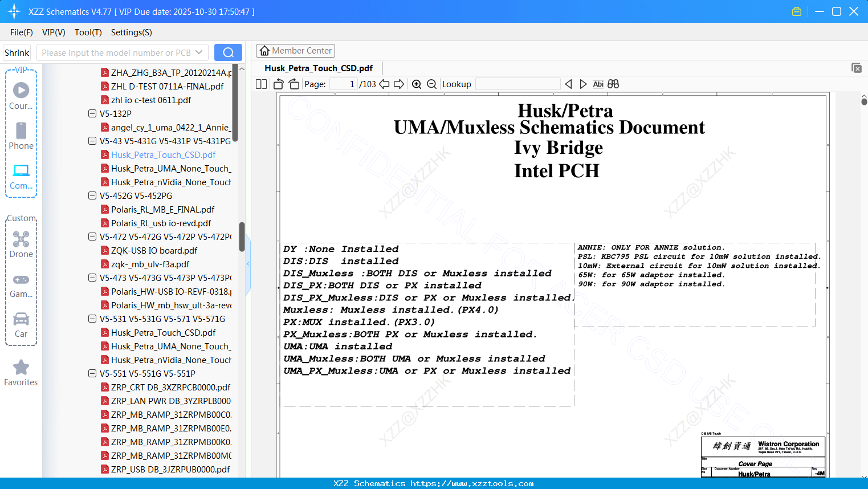Toggle the Abi text match option
The image size is (868, 489).
pos(598,84)
